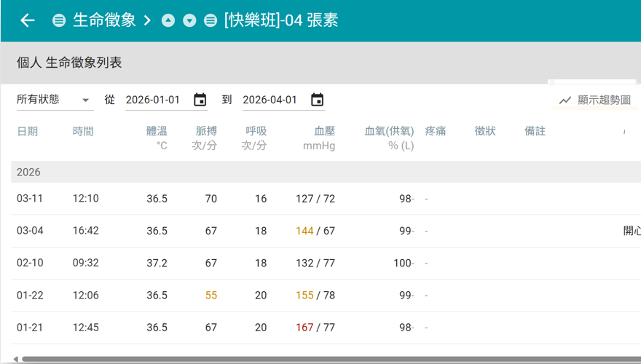Click the 生命徵象 breadcrumb title
Viewport: 641px width, 364px height.
pos(104,20)
